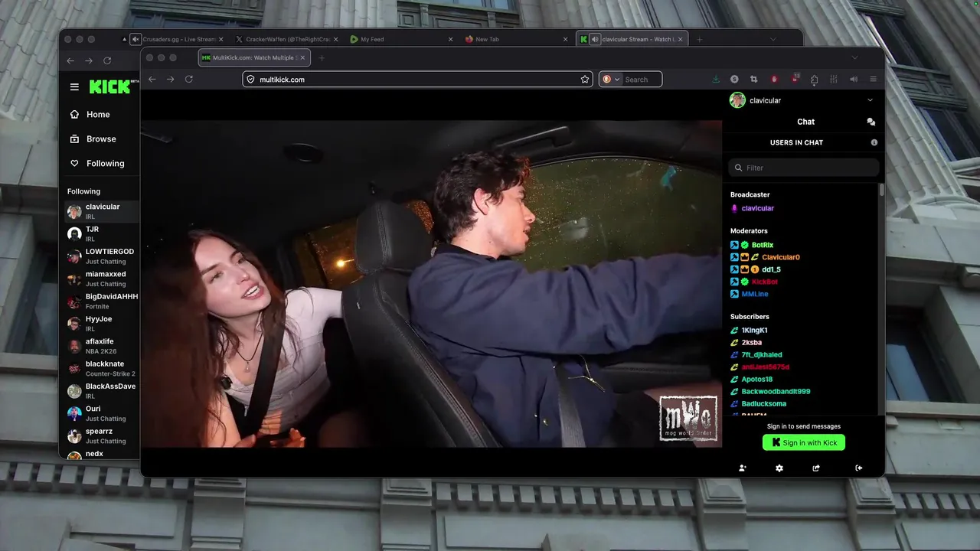The width and height of the screenshot is (980, 551).
Task: Click the extension icon with 13 badge
Action: (x=795, y=79)
